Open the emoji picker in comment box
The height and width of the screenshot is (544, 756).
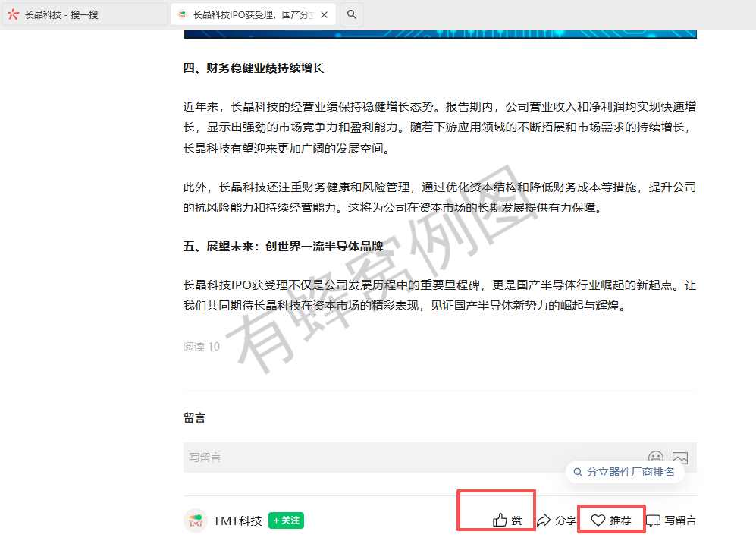pyautogui.click(x=656, y=458)
